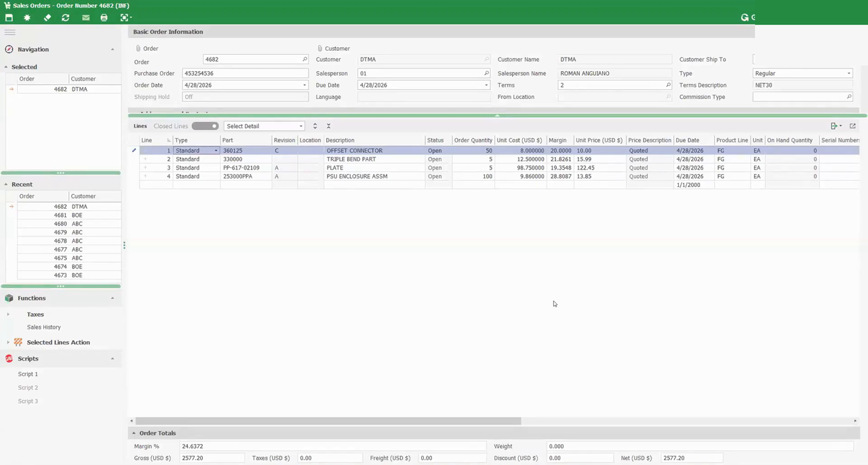Image resolution: width=868 pixels, height=465 pixels.
Task: Click the Salesperson lookup magnifier
Action: [486, 73]
